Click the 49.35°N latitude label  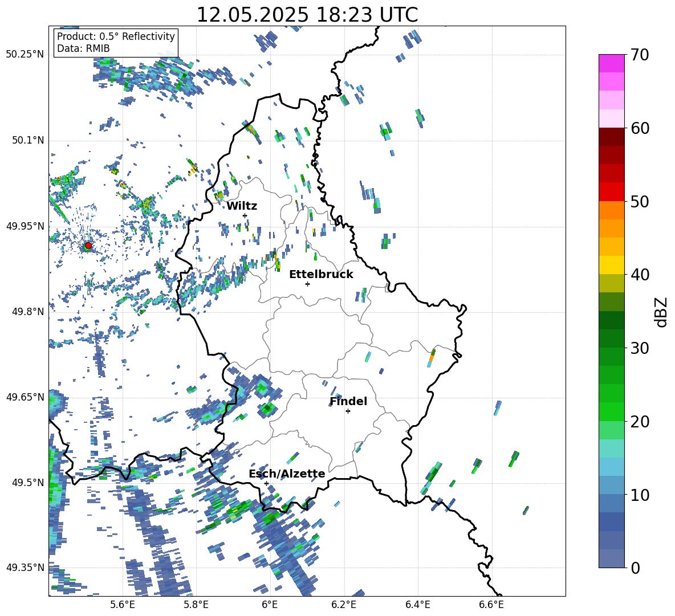(25, 568)
